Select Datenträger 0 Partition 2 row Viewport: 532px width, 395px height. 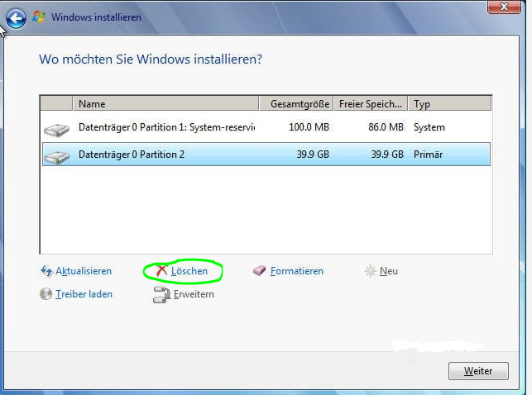(x=266, y=155)
